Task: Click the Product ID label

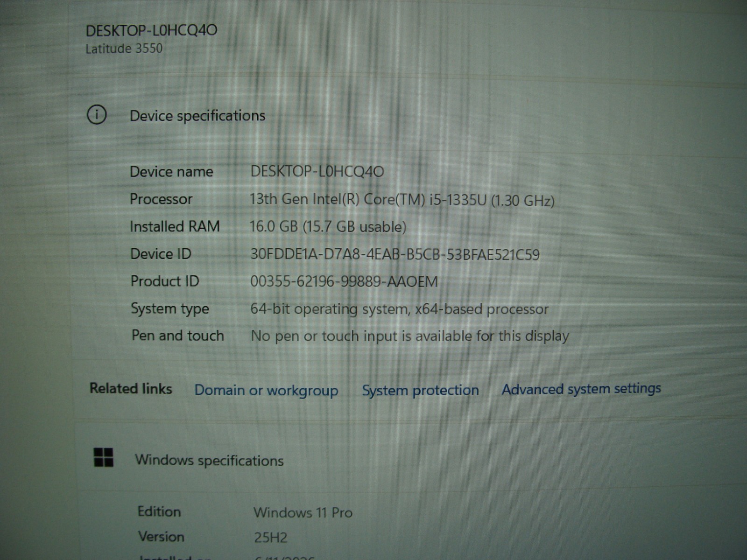Action: [x=165, y=281]
